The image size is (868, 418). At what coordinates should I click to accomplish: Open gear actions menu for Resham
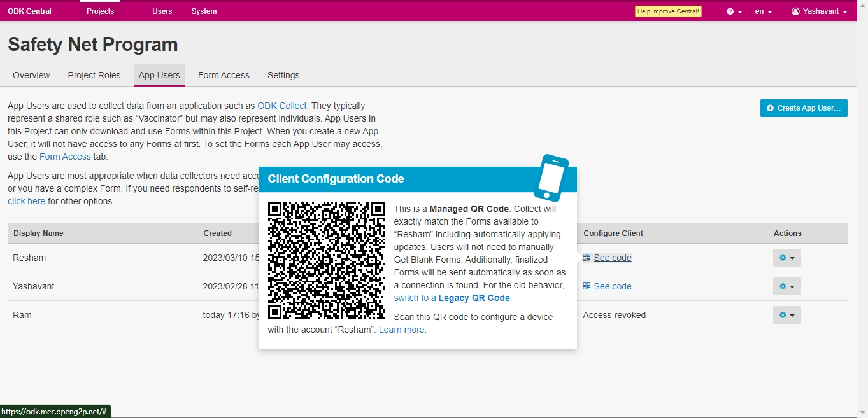pos(786,258)
